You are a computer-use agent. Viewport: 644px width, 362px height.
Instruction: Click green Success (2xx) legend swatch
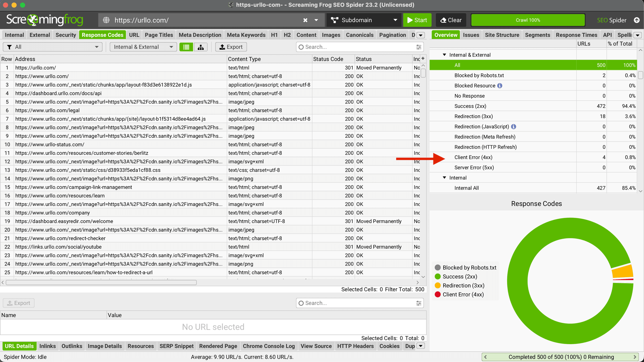point(438,277)
